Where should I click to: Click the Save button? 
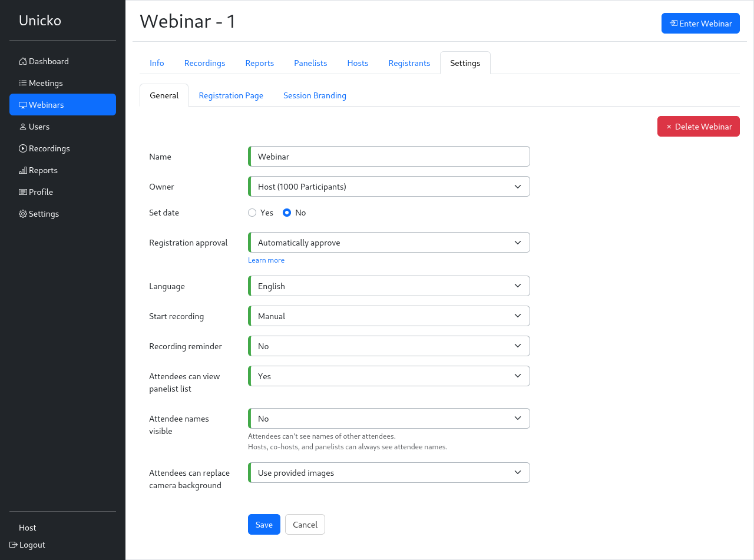264,525
